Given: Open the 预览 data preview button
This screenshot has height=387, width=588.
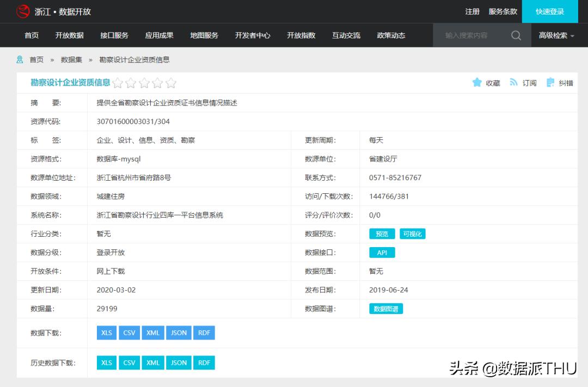Looking at the screenshot, I should [382, 234].
